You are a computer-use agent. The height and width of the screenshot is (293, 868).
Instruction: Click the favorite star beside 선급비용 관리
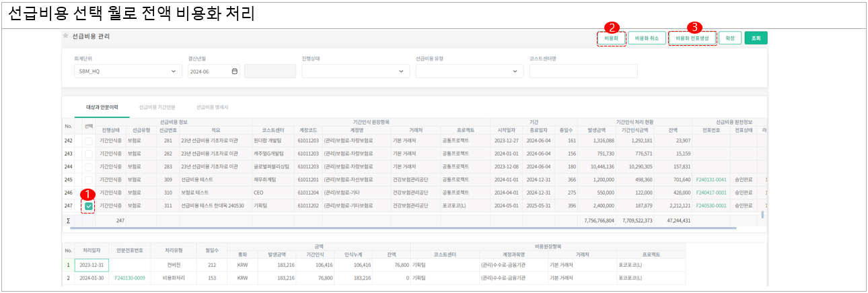coord(66,36)
